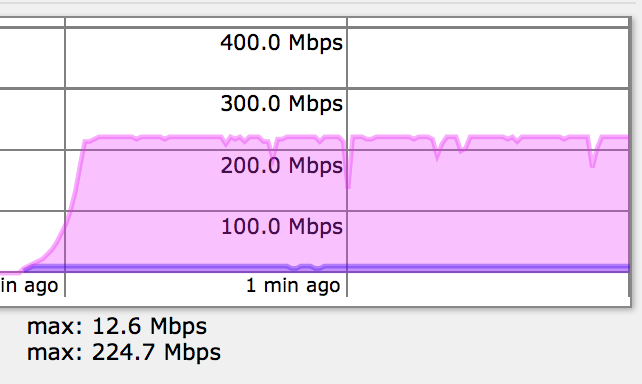
Task: Click the 'max: 12.6 Mbps' readout
Action: pyautogui.click(x=117, y=326)
